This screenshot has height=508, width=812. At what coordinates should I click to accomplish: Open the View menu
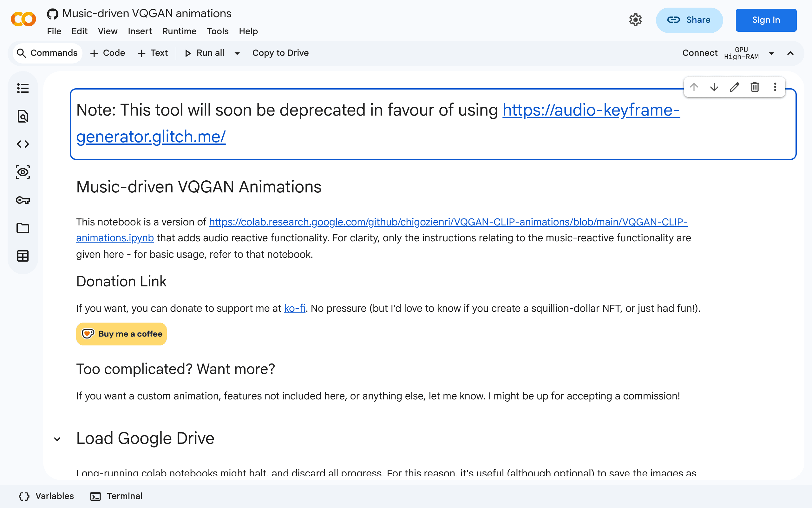108,31
